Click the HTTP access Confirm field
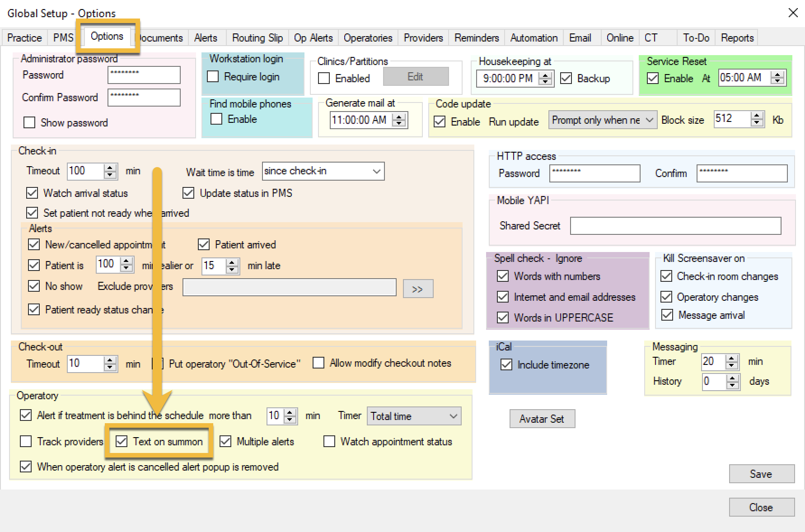 (x=742, y=173)
